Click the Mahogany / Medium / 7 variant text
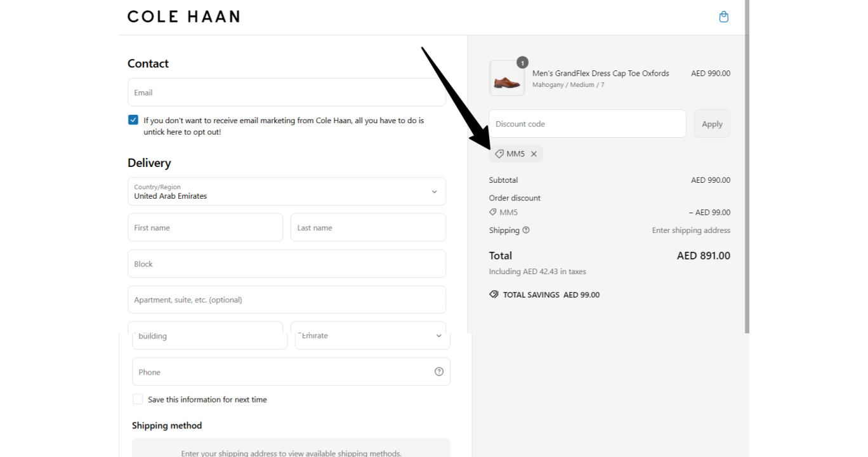Screen dimensions: 868x457 [x=568, y=85]
